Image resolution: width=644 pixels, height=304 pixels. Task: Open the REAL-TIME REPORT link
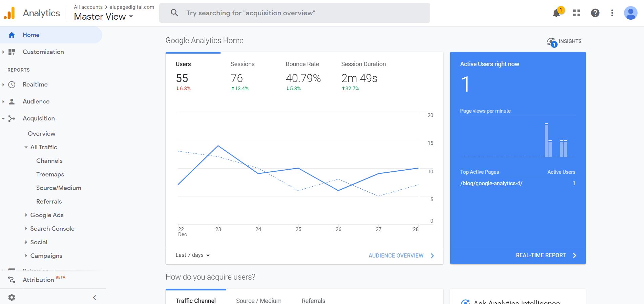(541, 255)
